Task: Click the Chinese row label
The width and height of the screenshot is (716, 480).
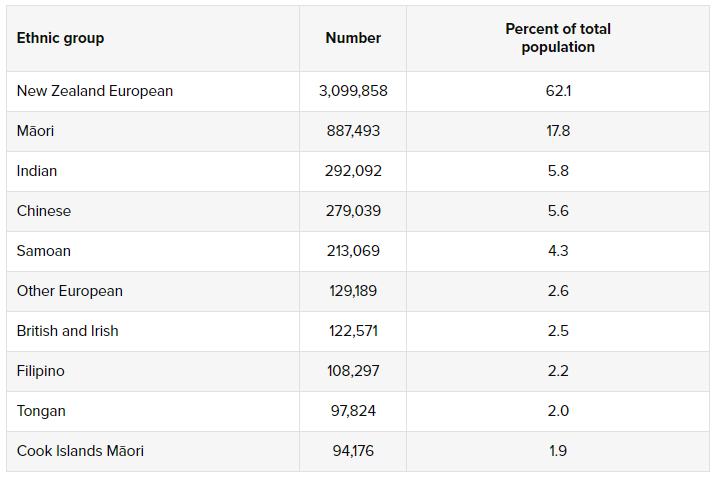Action: (x=44, y=211)
